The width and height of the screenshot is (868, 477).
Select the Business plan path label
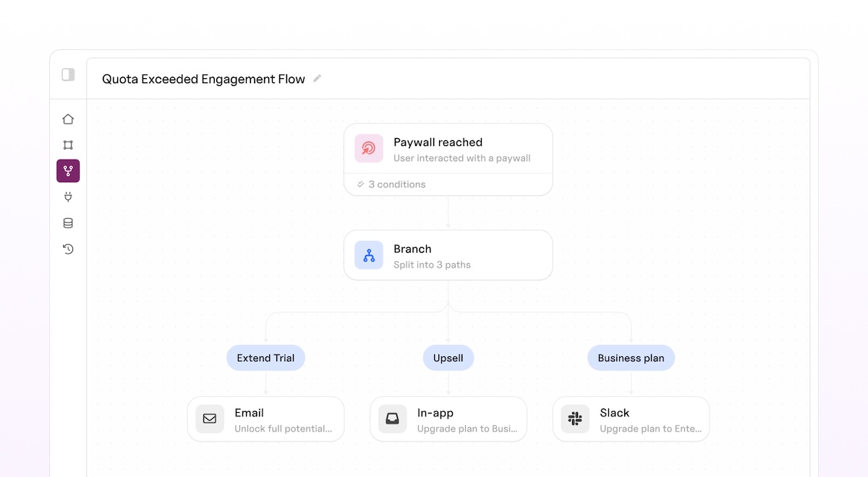point(630,357)
